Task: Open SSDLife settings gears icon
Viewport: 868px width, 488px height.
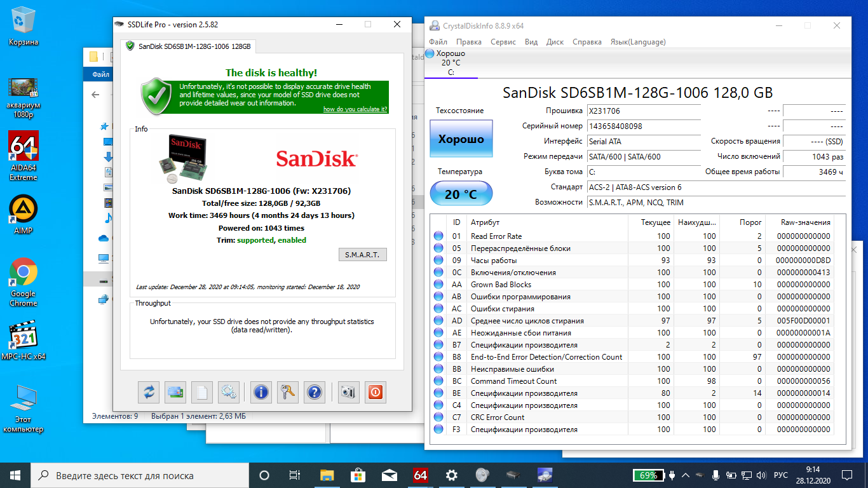Action: tap(229, 392)
